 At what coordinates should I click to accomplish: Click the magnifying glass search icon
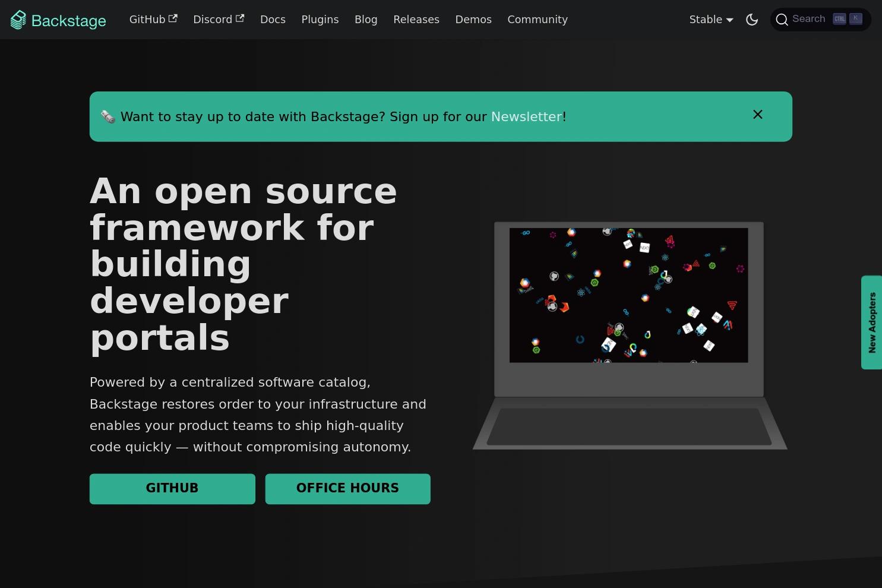pos(782,20)
